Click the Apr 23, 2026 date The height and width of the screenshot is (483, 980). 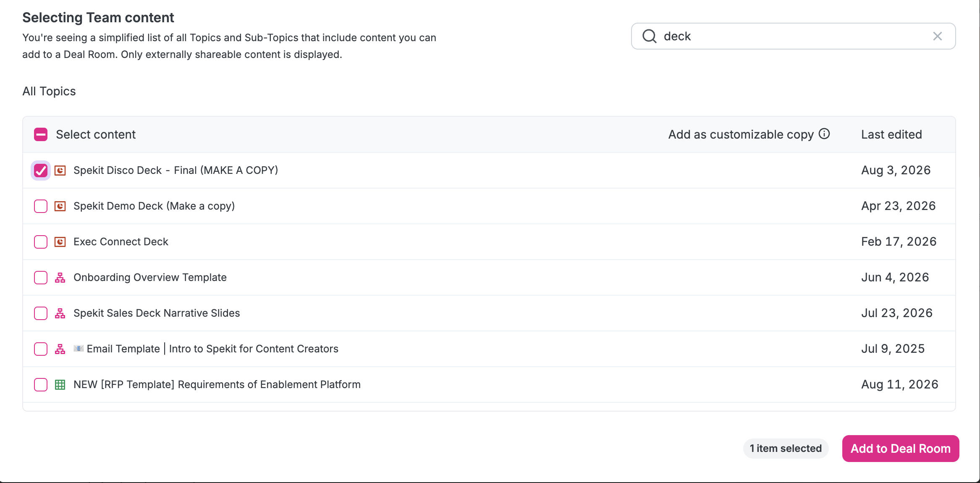coord(899,206)
